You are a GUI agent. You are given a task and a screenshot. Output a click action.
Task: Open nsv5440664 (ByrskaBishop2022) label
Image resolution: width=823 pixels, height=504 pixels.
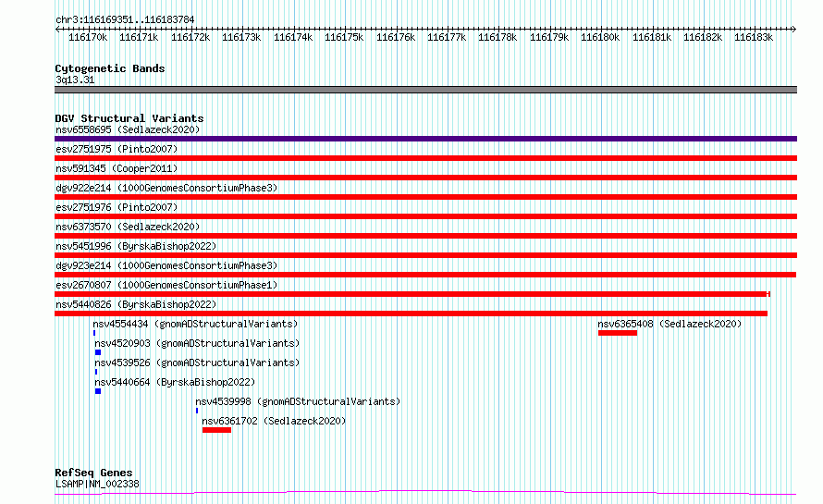[175, 382]
